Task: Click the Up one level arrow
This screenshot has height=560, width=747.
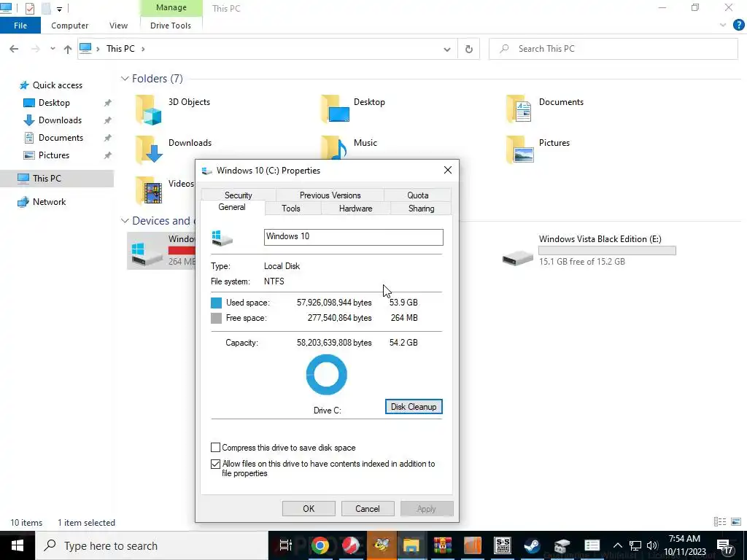Action: [x=68, y=49]
